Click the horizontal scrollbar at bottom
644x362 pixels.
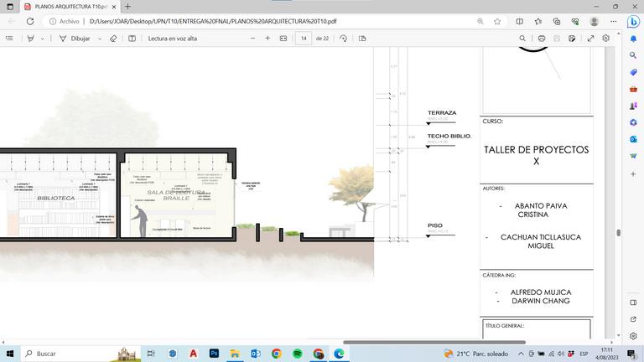pyautogui.click(x=434, y=342)
